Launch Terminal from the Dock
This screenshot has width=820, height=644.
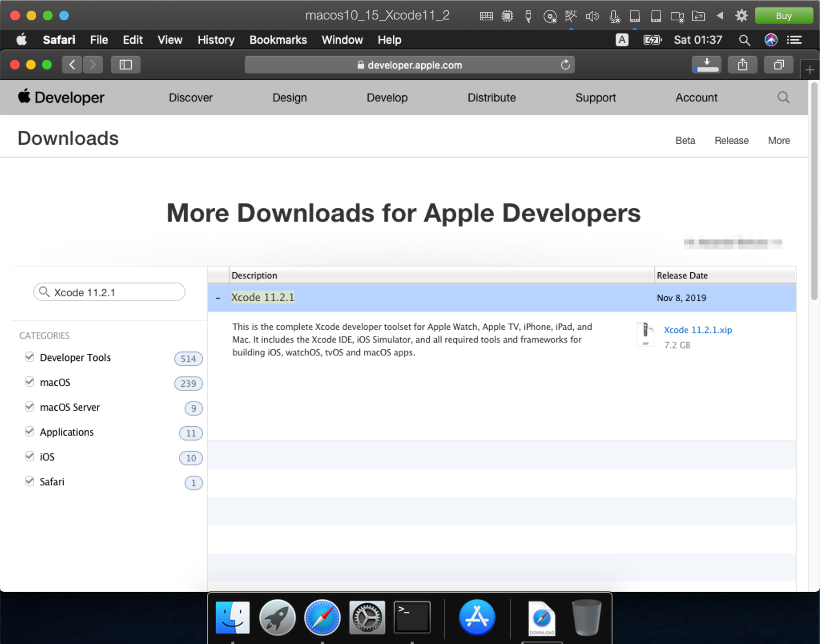tap(412, 618)
